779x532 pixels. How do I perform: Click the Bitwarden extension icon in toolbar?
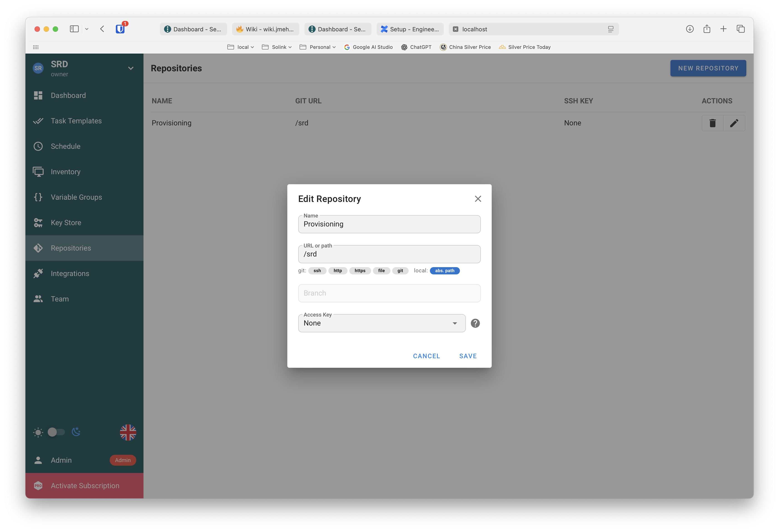point(120,29)
